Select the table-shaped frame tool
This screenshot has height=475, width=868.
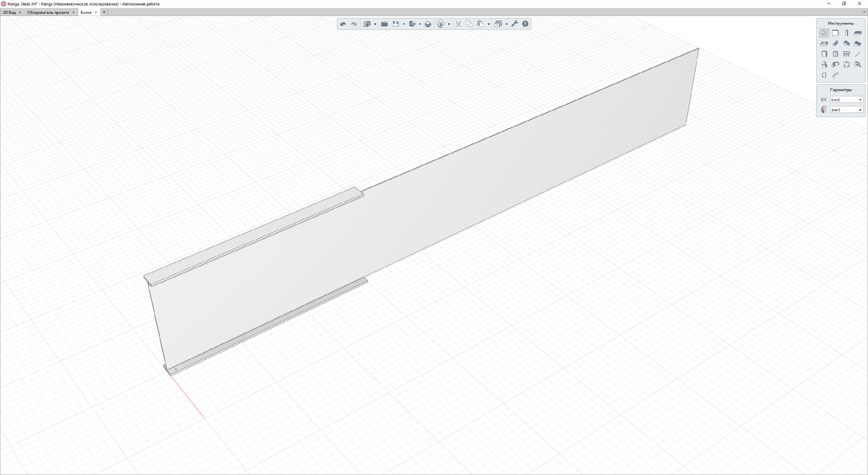[846, 54]
